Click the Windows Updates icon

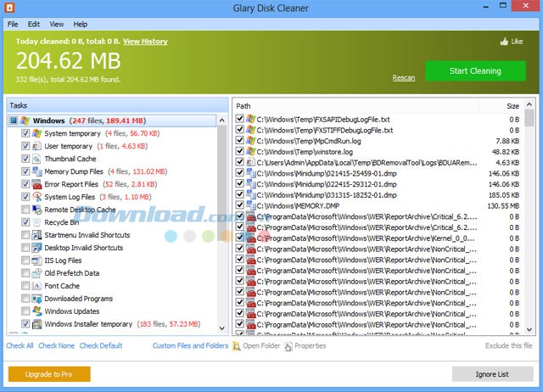[x=37, y=311]
